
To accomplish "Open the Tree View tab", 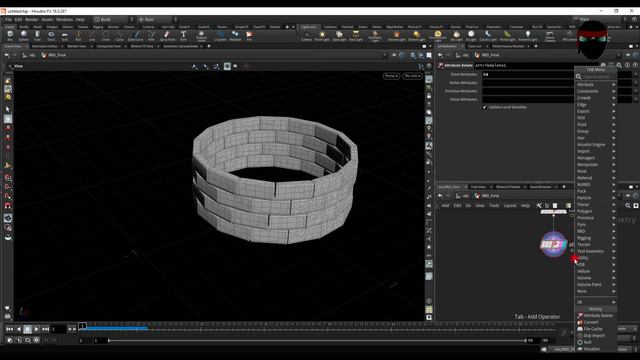I will (478, 187).
